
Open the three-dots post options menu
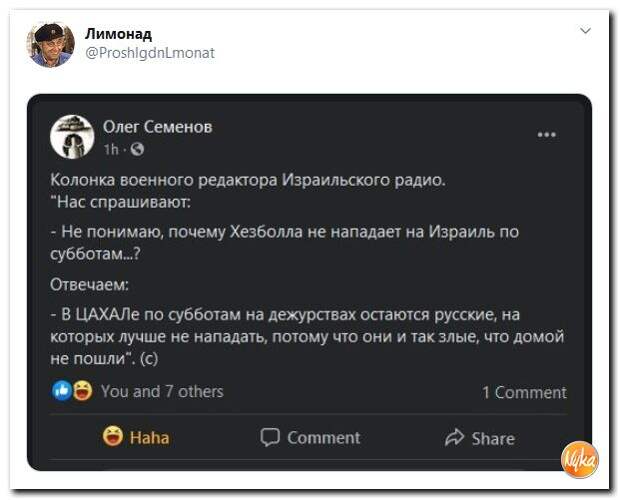click(x=547, y=135)
